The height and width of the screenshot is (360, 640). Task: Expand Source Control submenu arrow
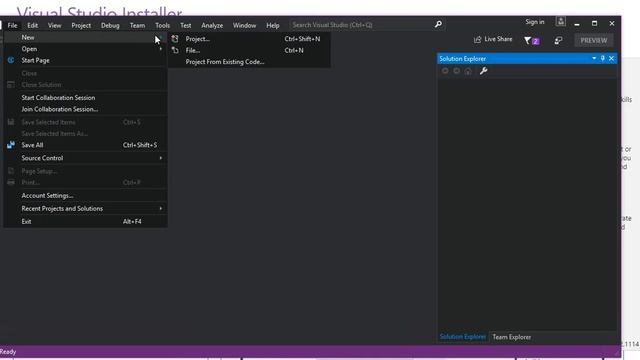point(161,158)
